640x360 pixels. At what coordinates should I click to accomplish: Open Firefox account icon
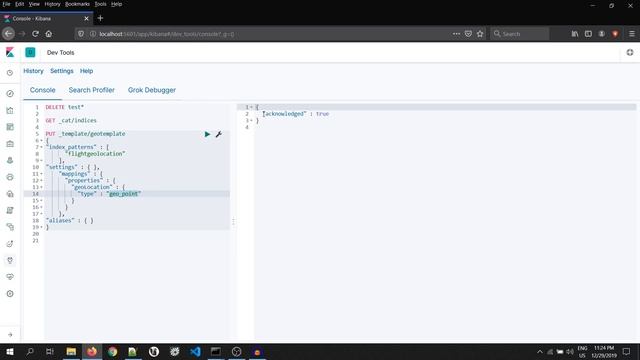[x=602, y=34]
